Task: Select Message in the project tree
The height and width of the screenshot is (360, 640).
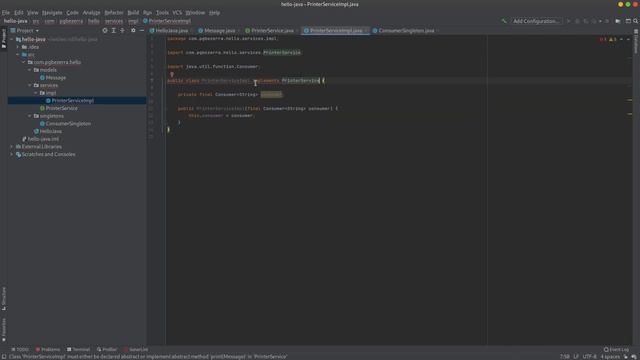Action: click(x=56, y=78)
